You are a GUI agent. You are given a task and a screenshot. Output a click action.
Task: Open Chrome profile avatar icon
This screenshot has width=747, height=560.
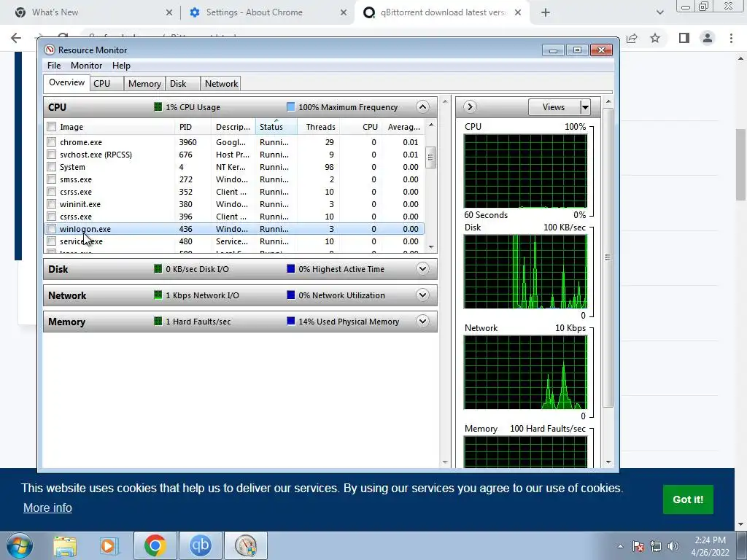pos(708,38)
